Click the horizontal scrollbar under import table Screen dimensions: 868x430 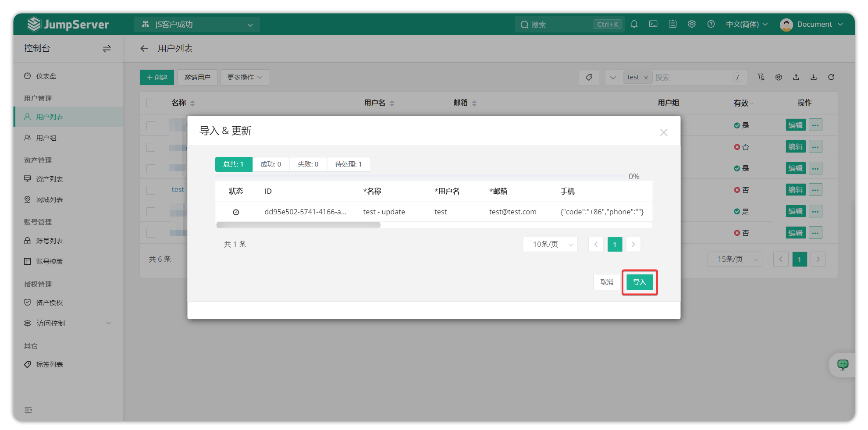298,225
